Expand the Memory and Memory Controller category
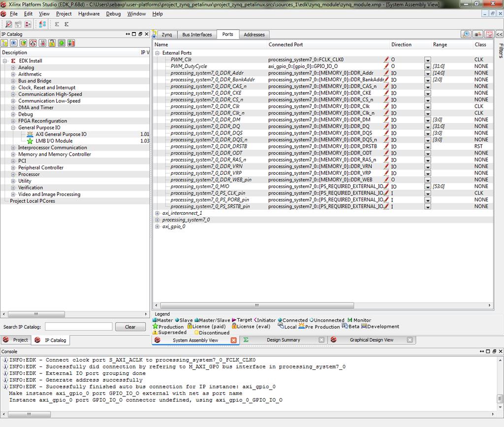The width and height of the screenshot is (504, 427). coord(13,154)
